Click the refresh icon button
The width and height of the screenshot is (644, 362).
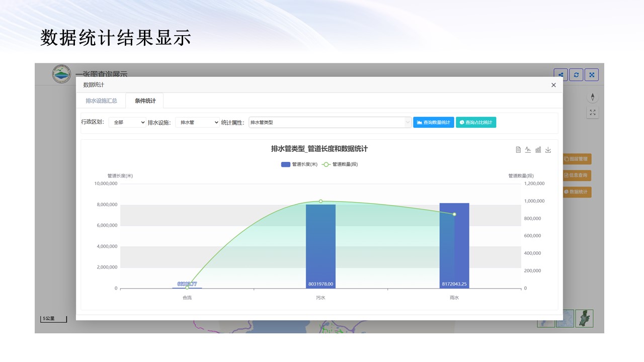tap(576, 75)
